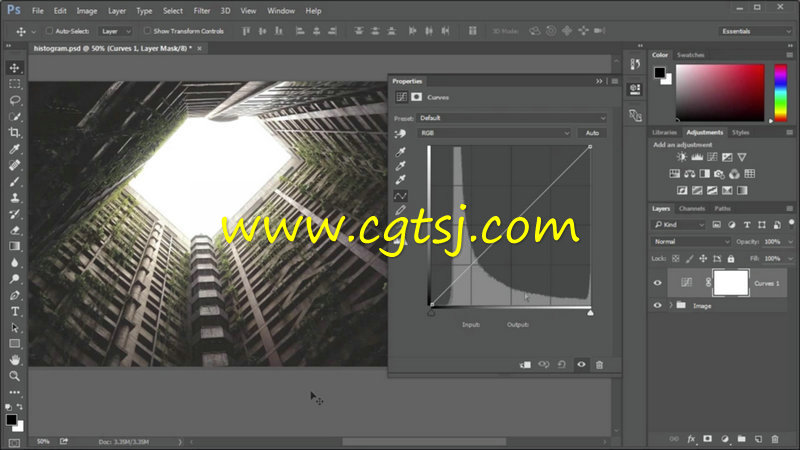Viewport: 800px width, 450px height.
Task: Hide the Image group layer
Action: click(657, 306)
